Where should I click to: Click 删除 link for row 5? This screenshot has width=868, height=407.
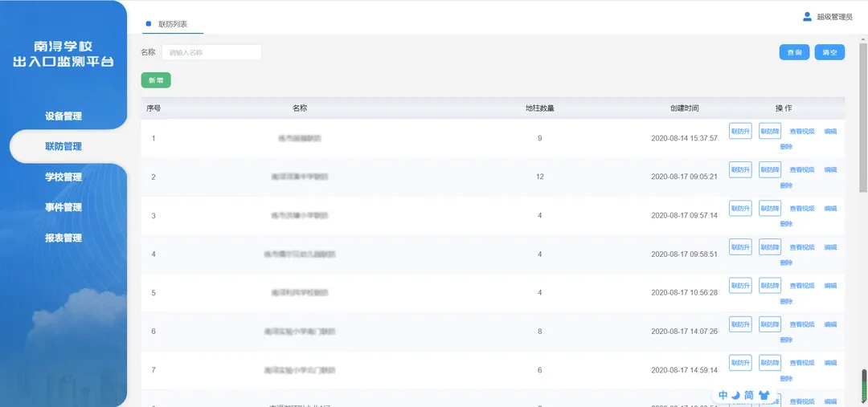(x=786, y=301)
